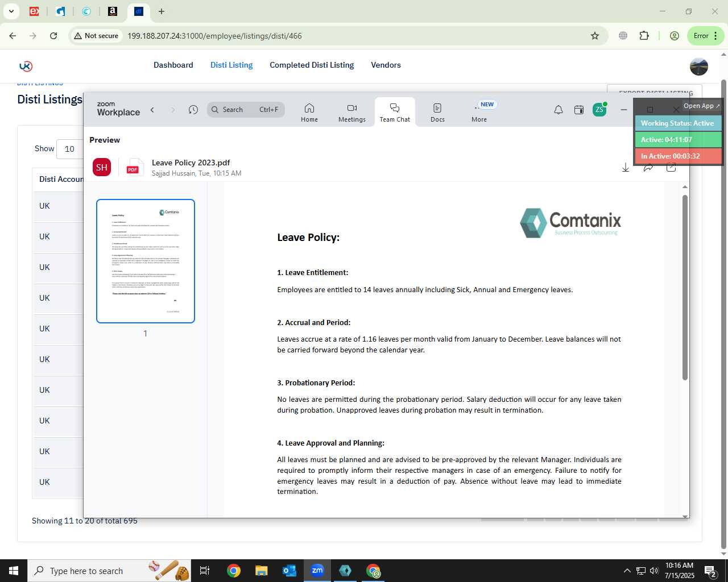
Task: Click the SH sender avatar
Action: click(102, 167)
